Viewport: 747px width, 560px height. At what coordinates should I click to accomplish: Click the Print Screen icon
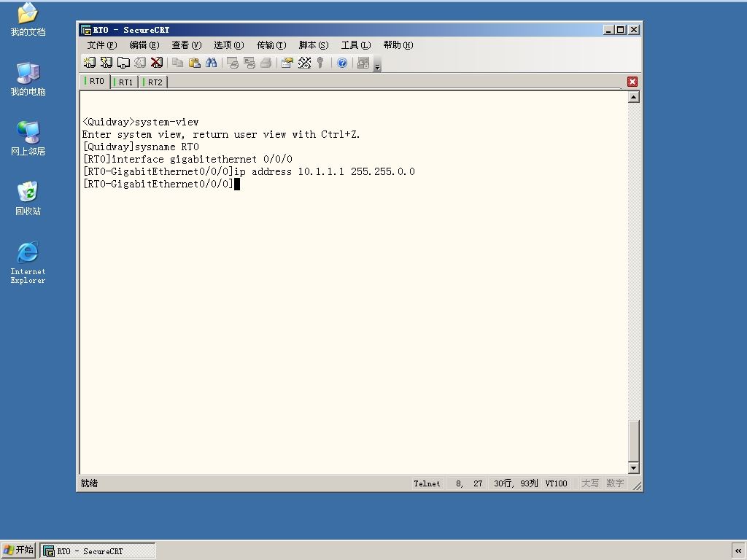pyautogui.click(x=233, y=63)
